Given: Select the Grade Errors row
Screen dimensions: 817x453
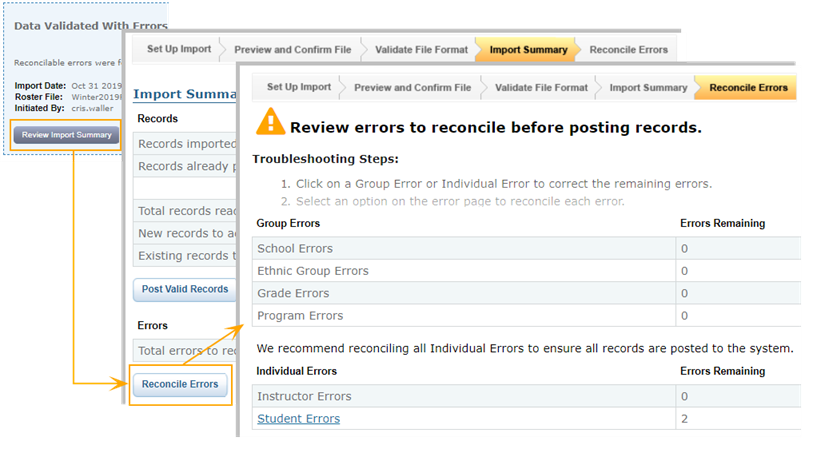Looking at the screenshot, I should pos(293,293).
